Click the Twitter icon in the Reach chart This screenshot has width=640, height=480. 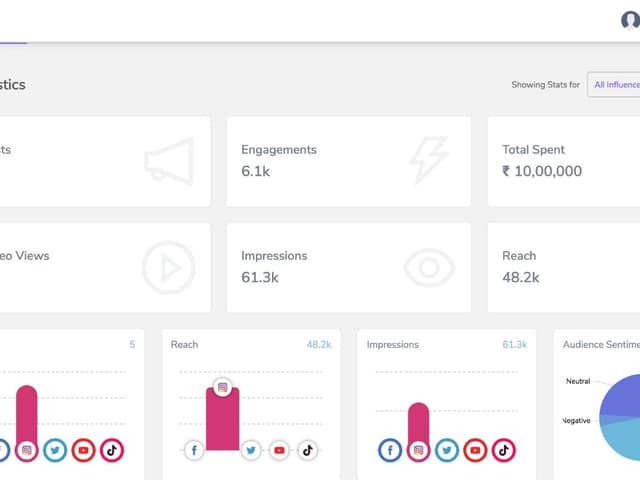click(251, 450)
